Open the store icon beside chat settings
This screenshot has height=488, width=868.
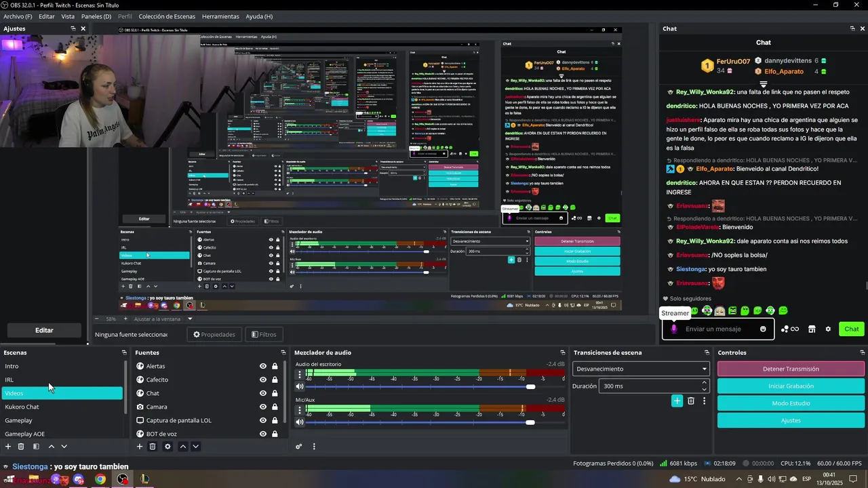click(x=812, y=329)
